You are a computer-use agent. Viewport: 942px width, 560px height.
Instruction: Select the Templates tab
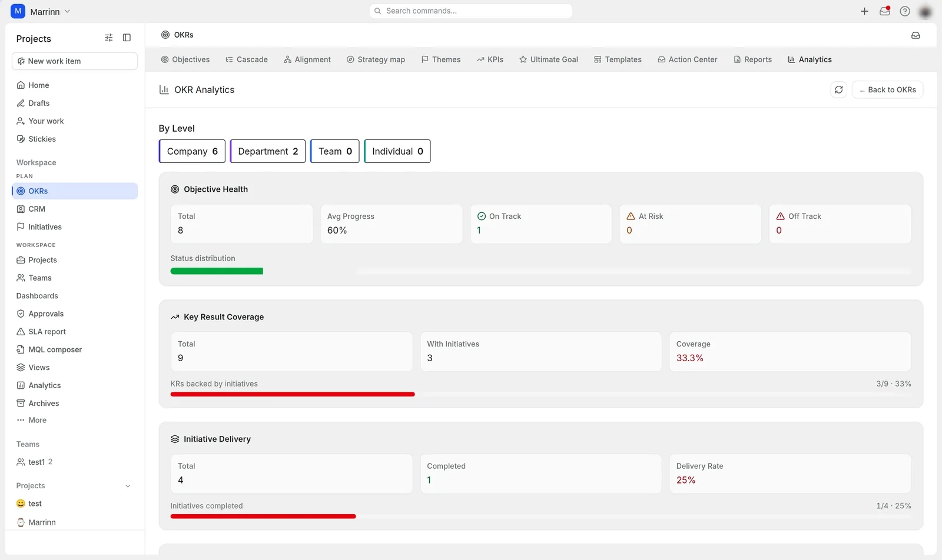pyautogui.click(x=618, y=59)
